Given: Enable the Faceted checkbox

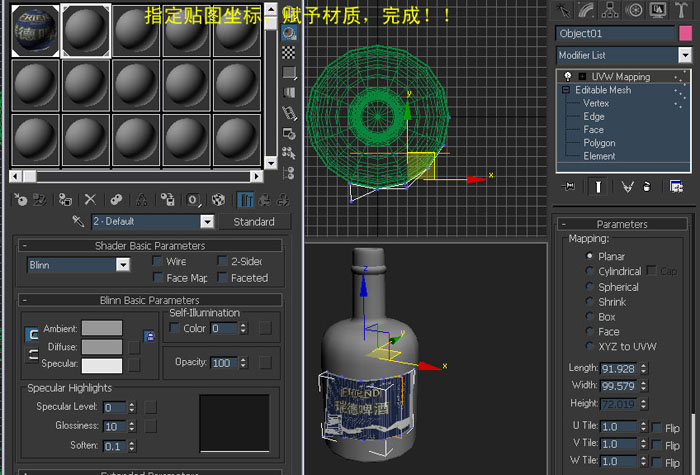Looking at the screenshot, I should point(222,277).
